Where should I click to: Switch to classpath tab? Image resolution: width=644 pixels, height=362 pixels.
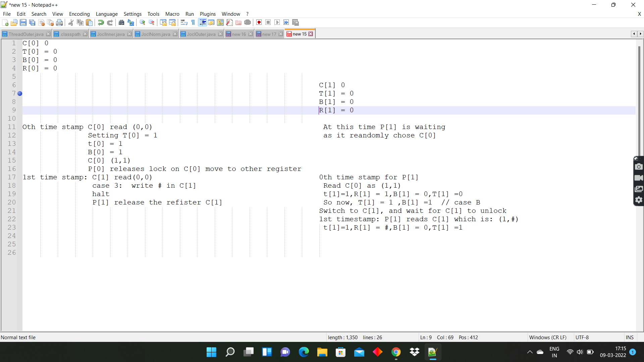[x=70, y=34]
